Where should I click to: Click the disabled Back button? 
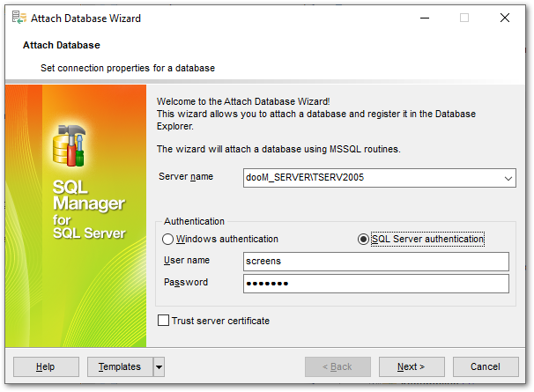coord(337,366)
